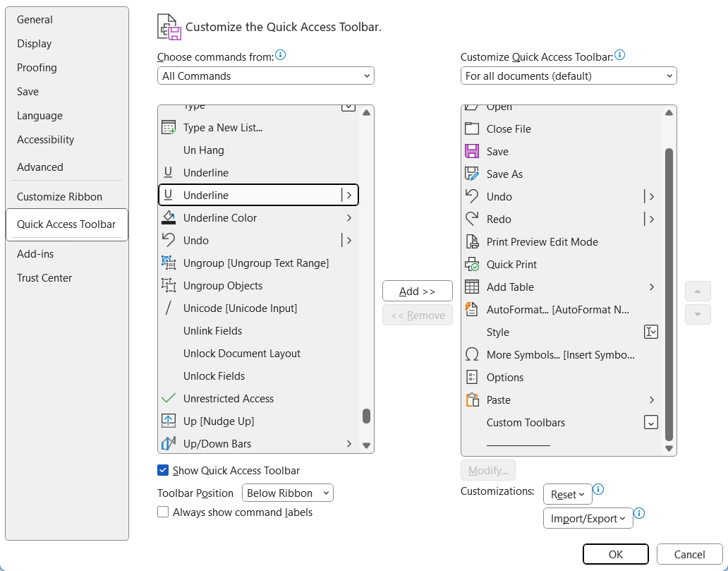Enable Always show command labels
The height and width of the screenshot is (571, 728).
pyautogui.click(x=162, y=512)
